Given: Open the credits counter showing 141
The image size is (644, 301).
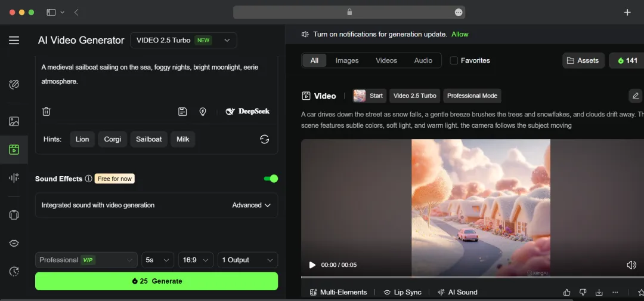Looking at the screenshot, I should click(x=626, y=60).
